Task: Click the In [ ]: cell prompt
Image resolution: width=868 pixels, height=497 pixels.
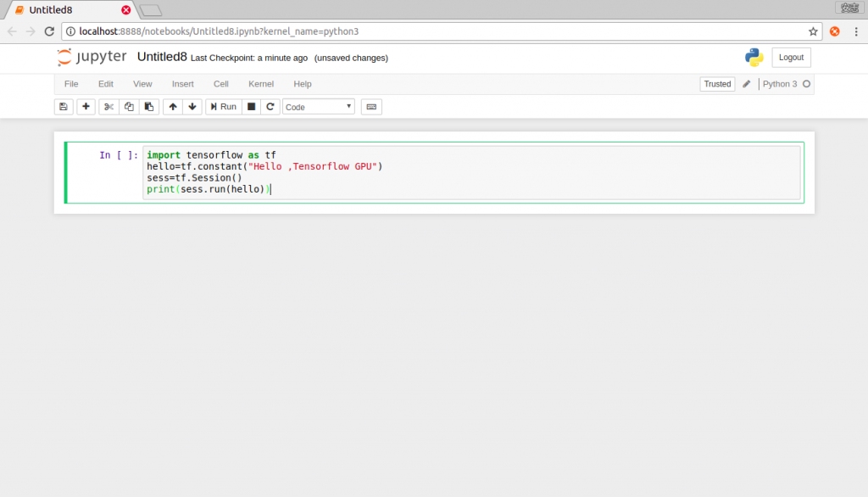Action: 119,155
